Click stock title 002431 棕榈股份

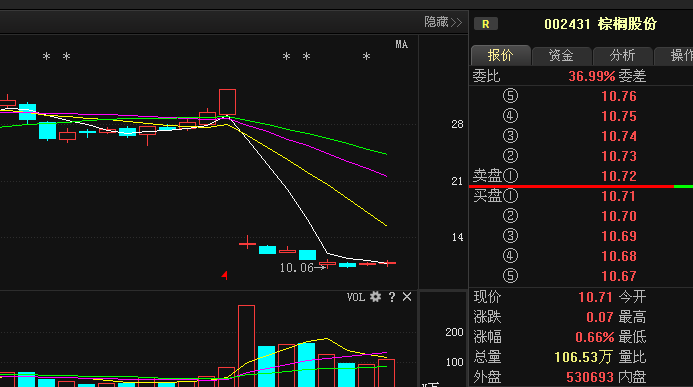click(601, 24)
